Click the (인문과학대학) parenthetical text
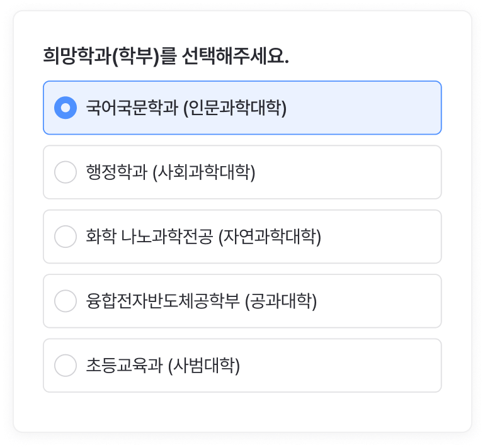The width and height of the screenshot is (485, 448). [x=234, y=108]
